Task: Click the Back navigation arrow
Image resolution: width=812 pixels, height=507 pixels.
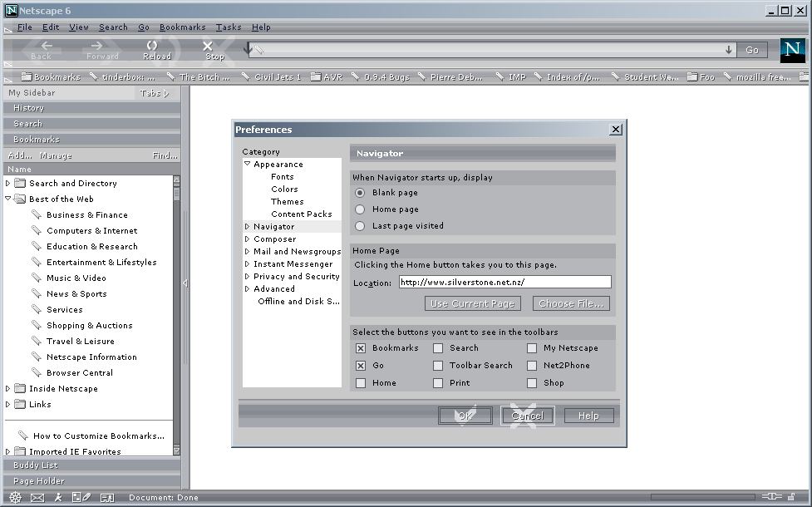Action: [47, 46]
